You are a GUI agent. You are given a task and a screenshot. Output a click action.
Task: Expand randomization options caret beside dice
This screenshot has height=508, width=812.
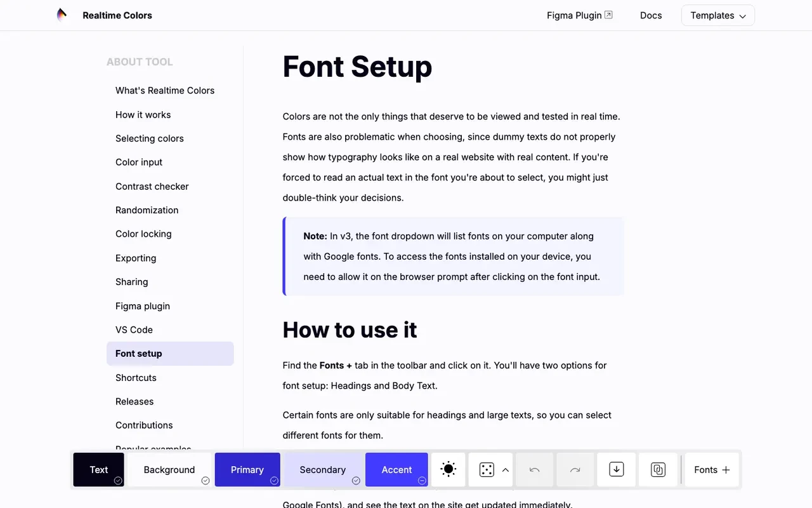(506, 470)
